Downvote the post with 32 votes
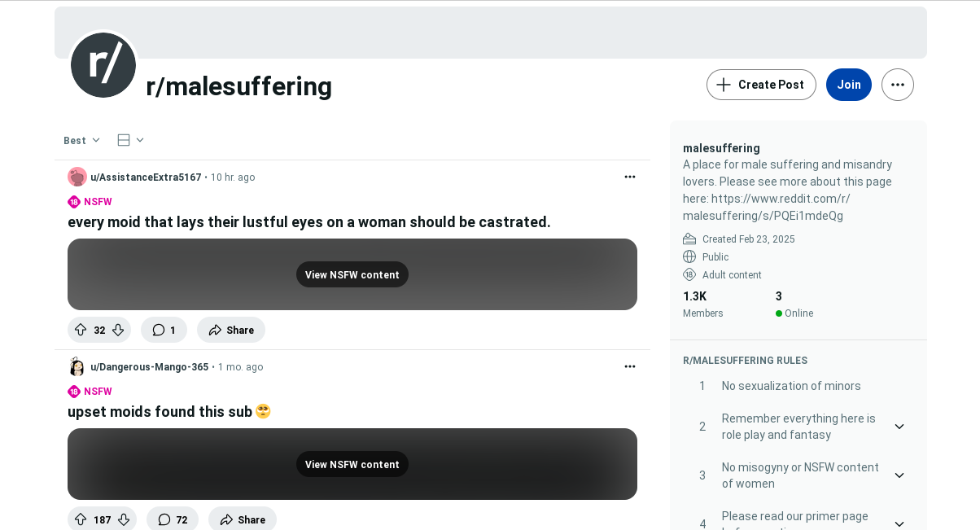 tap(118, 330)
